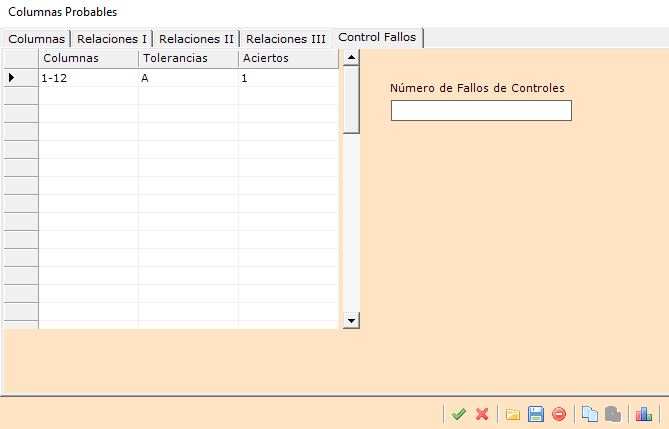Click the copy documents icon
Screen dimensions: 669x429
point(590,414)
